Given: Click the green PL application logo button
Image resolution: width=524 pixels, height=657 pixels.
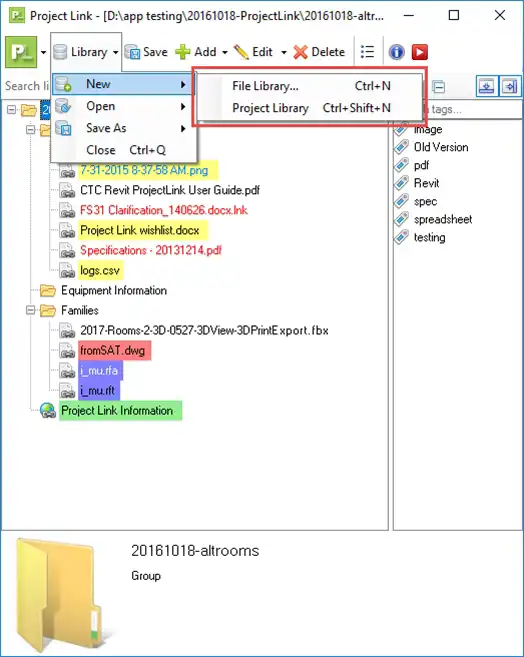Looking at the screenshot, I should (21, 52).
